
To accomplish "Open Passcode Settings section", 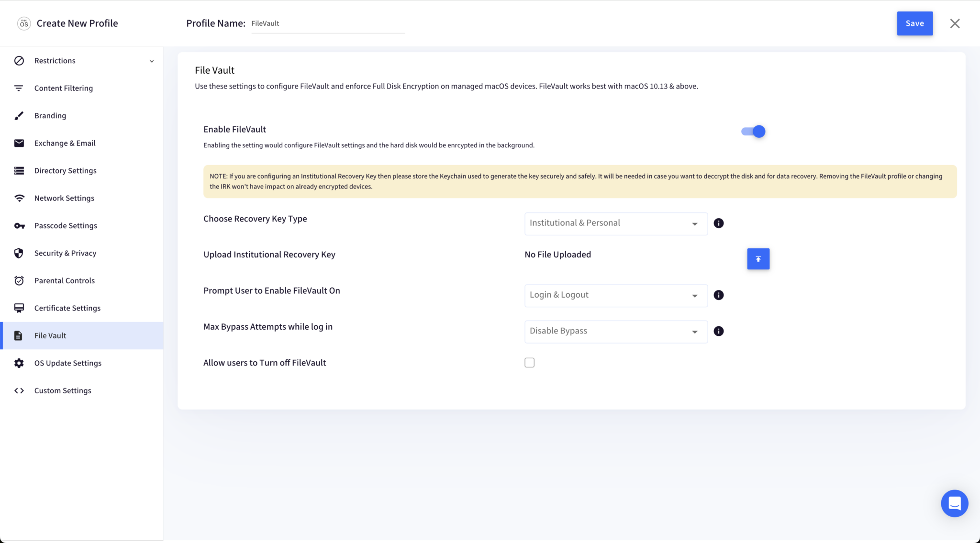I will tap(82, 226).
